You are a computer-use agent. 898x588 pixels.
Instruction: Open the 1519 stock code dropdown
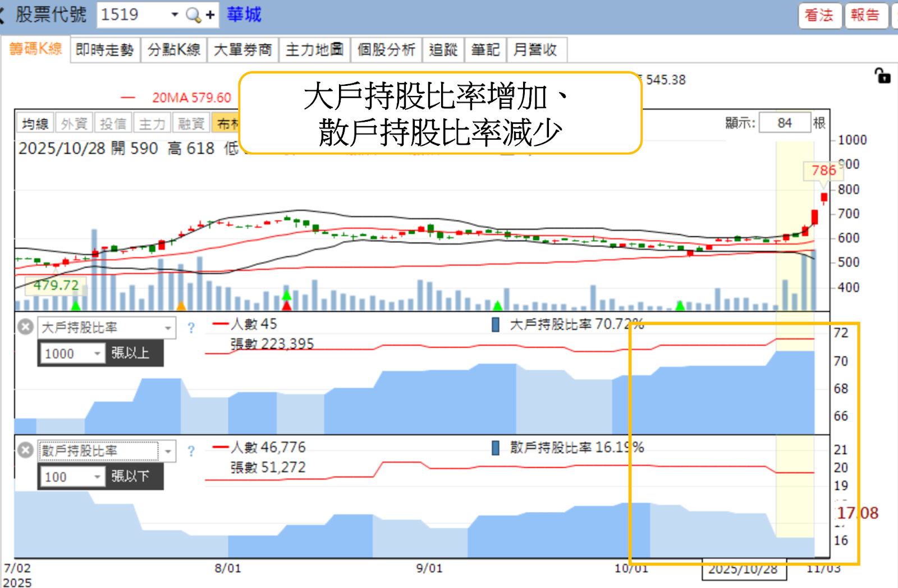[x=173, y=14]
